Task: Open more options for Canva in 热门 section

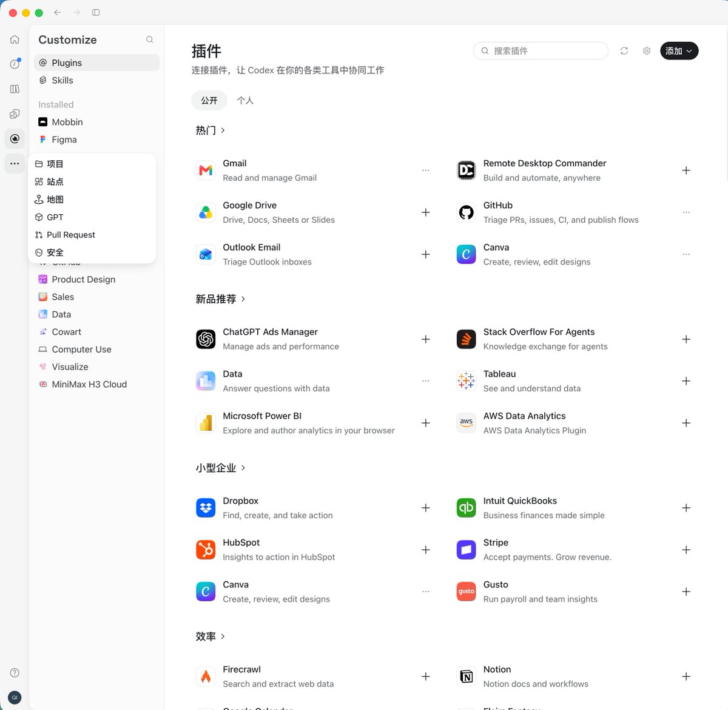Action: pyautogui.click(x=686, y=254)
